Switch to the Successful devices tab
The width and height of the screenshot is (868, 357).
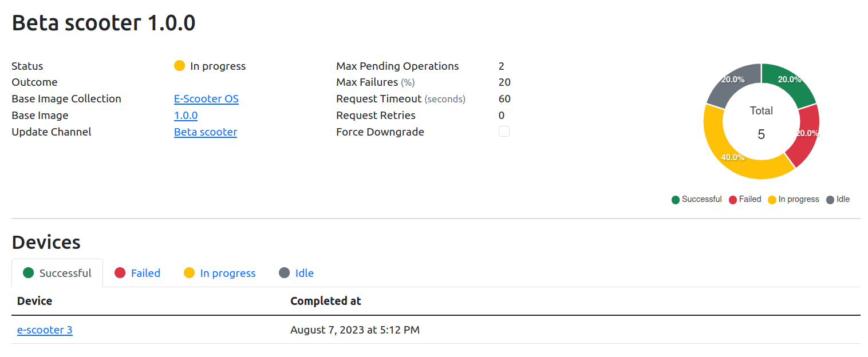(x=57, y=273)
